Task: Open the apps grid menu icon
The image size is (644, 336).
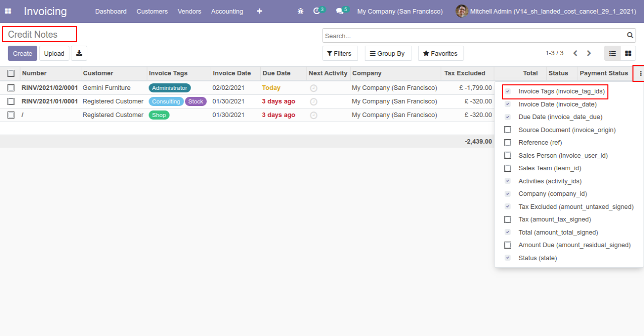Action: pos(8,11)
